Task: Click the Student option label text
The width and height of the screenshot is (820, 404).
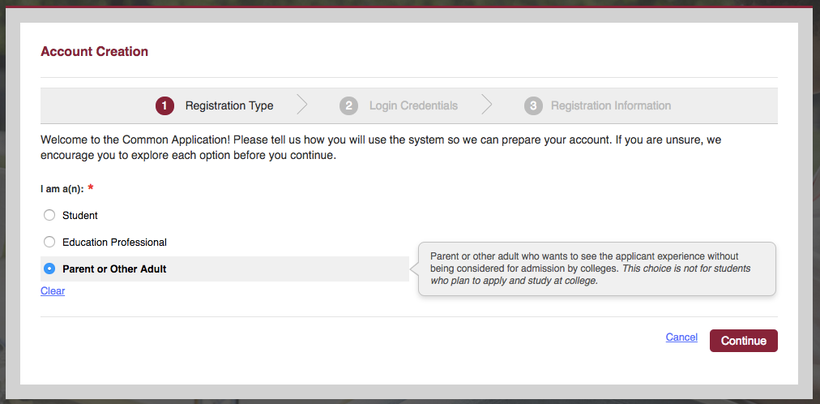Action: [80, 215]
